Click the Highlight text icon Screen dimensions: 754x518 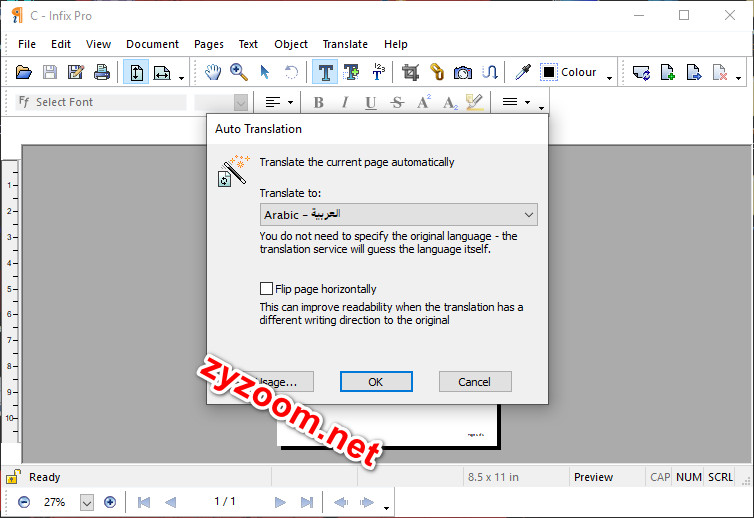point(475,102)
